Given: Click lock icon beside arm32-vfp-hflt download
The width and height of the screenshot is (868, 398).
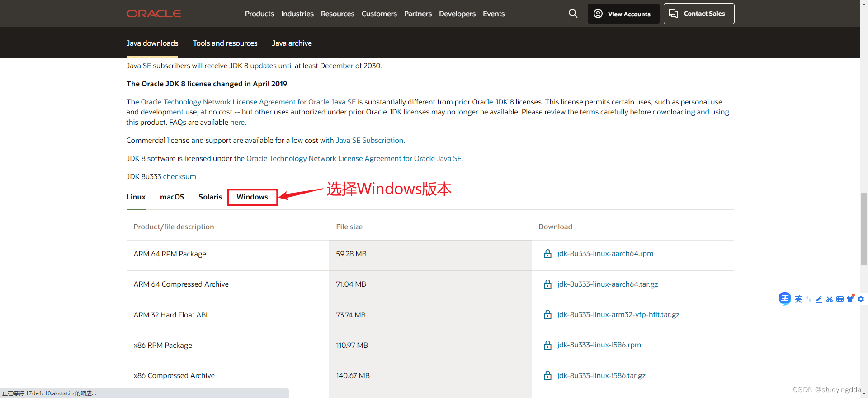Looking at the screenshot, I should point(547,314).
